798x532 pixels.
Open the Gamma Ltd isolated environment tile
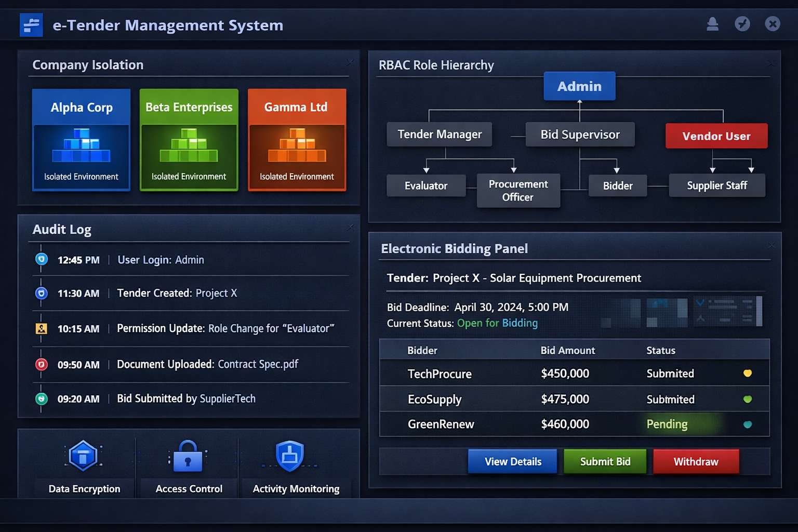[297, 140]
